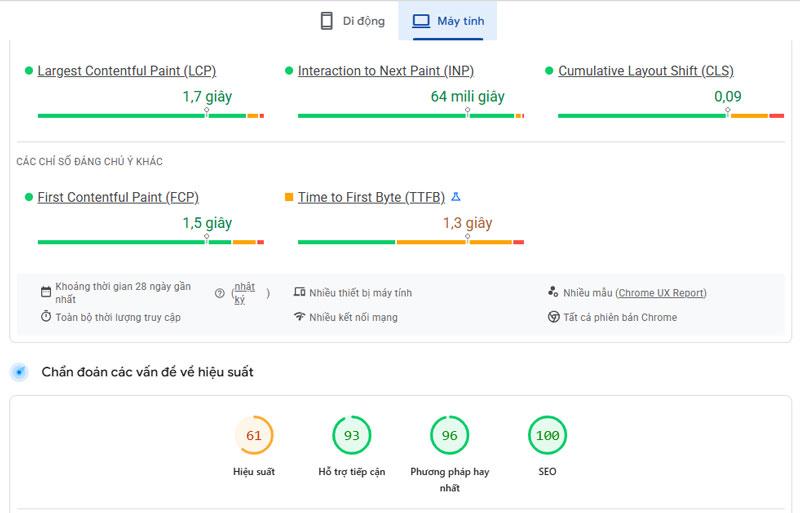800x513 pixels.
Task: Click the Chrome icon beside Tất cả phiên bản
Action: click(554, 316)
